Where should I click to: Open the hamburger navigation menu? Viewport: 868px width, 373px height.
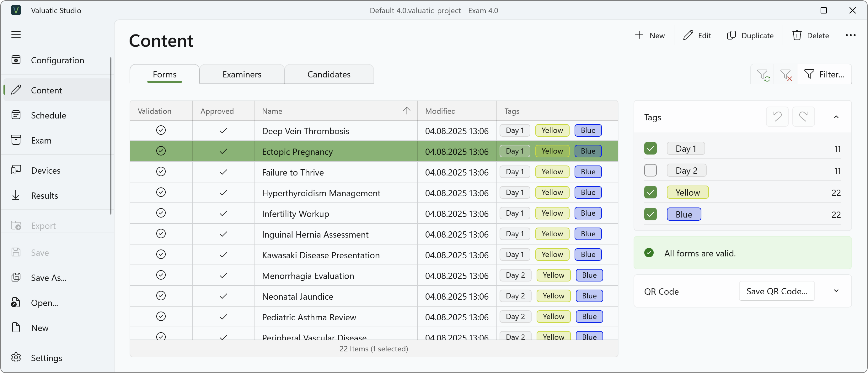pyautogui.click(x=16, y=35)
